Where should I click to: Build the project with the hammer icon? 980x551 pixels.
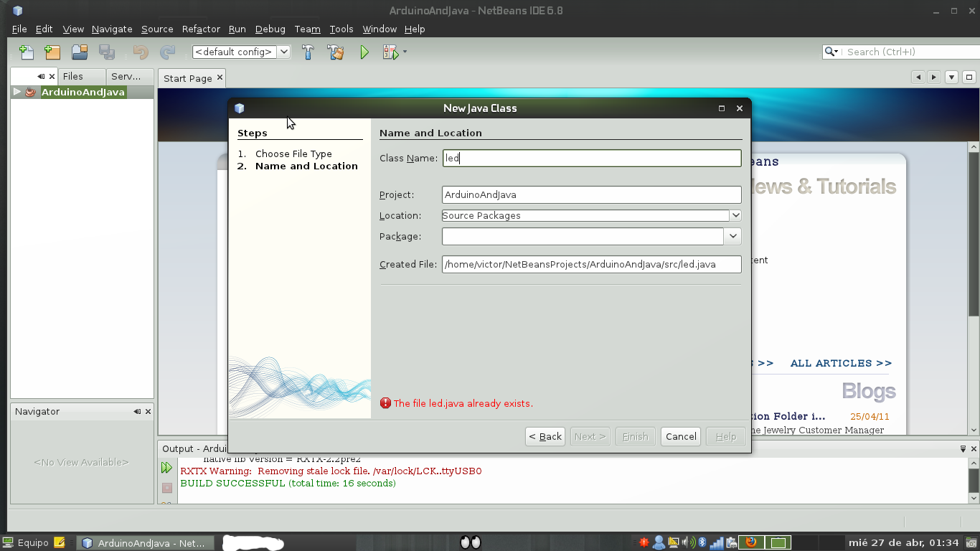(308, 52)
